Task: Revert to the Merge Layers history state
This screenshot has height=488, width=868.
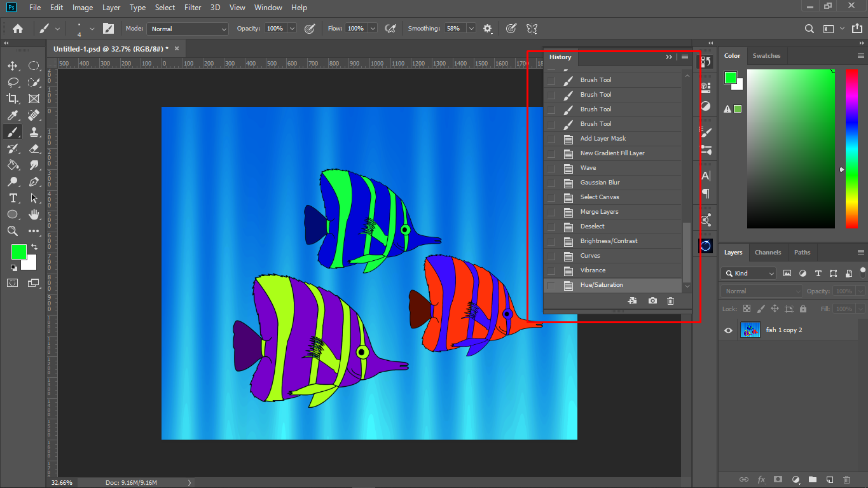Action: [x=599, y=212]
